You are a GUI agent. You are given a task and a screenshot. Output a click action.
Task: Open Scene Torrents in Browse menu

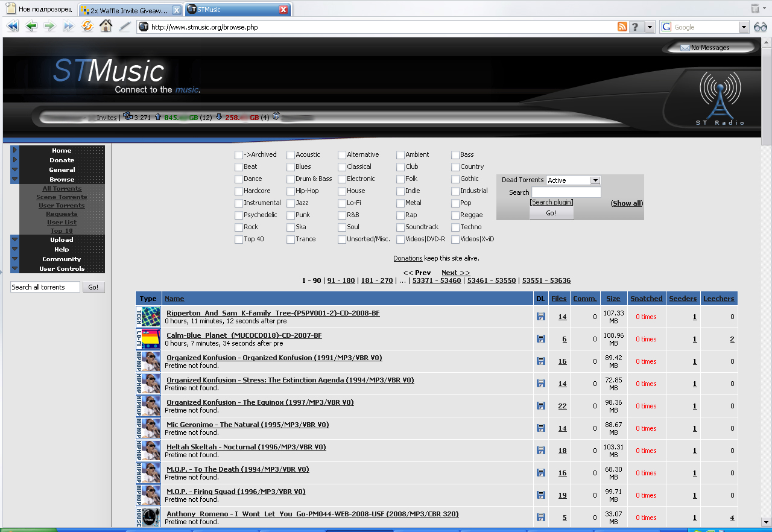62,197
